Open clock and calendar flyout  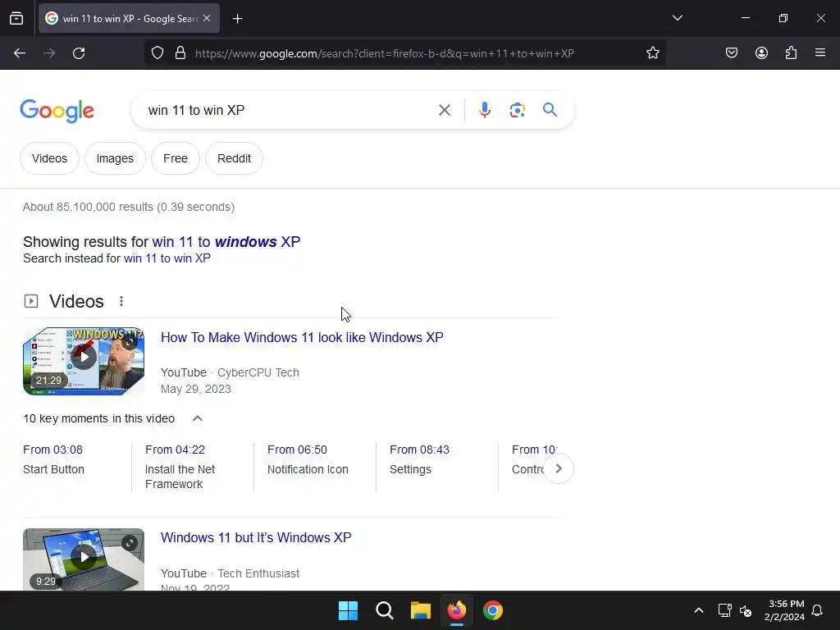click(x=784, y=610)
